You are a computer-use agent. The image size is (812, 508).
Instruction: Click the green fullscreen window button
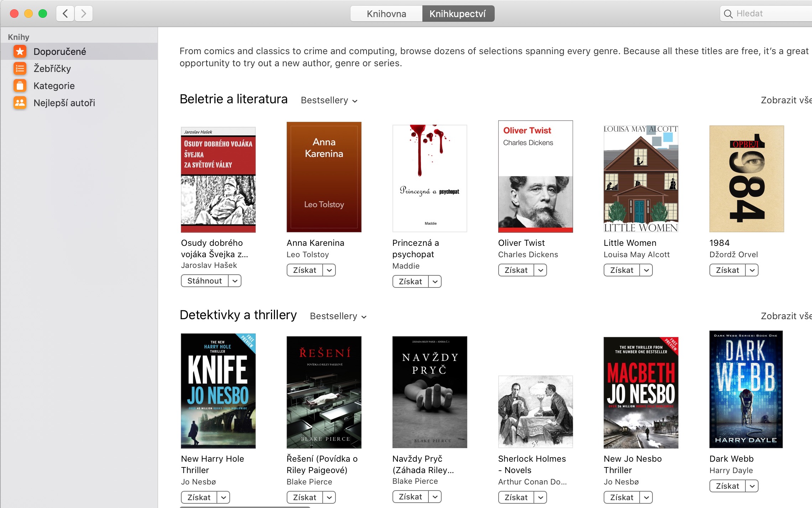coord(43,14)
